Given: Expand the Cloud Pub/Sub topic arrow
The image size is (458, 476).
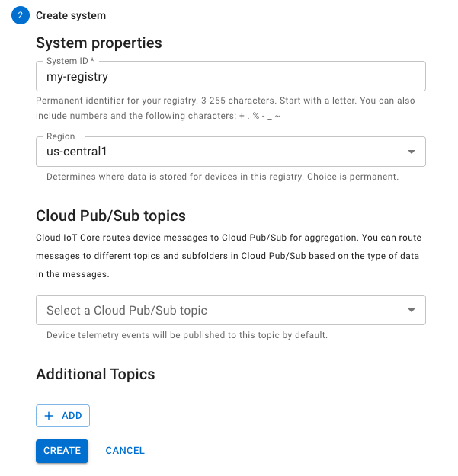Looking at the screenshot, I should pyautogui.click(x=412, y=310).
